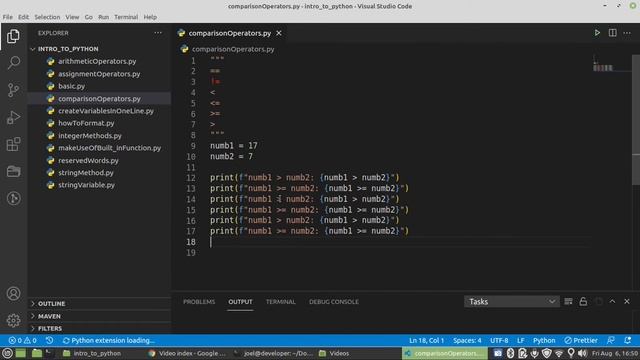Change indentation via Spaces: 4
The image size is (640, 360).
coord(467,340)
